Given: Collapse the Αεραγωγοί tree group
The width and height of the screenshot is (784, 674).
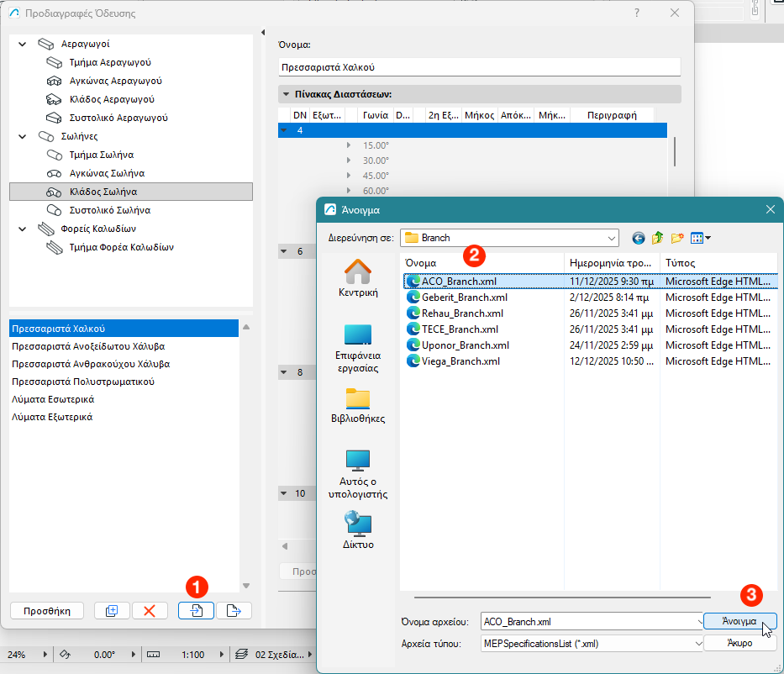Looking at the screenshot, I should pos(23,44).
